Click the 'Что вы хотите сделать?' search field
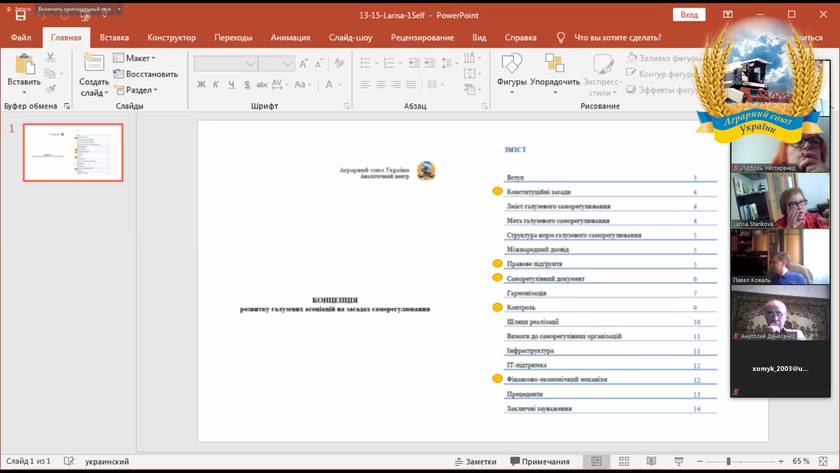Screen dimensions: 840x473 click(617, 37)
